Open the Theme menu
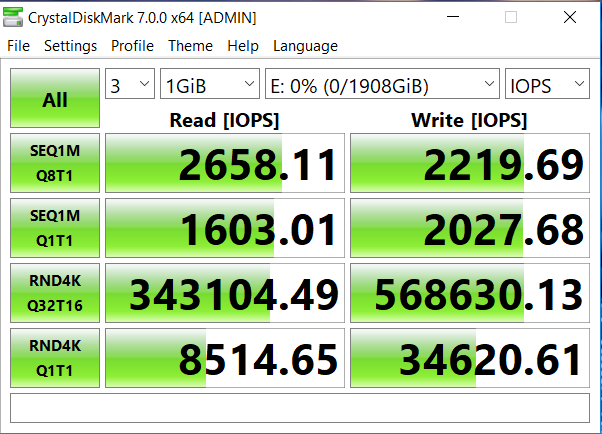The height and width of the screenshot is (434, 602). pos(190,46)
